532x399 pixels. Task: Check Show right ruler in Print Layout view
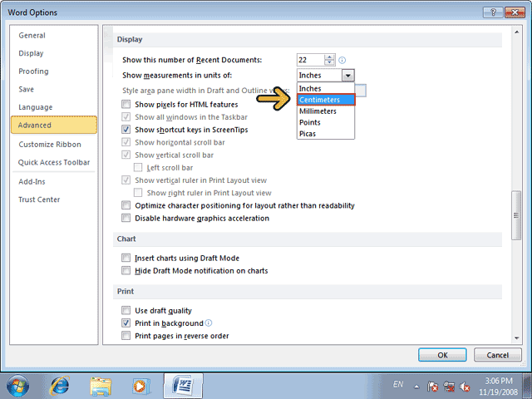point(138,193)
